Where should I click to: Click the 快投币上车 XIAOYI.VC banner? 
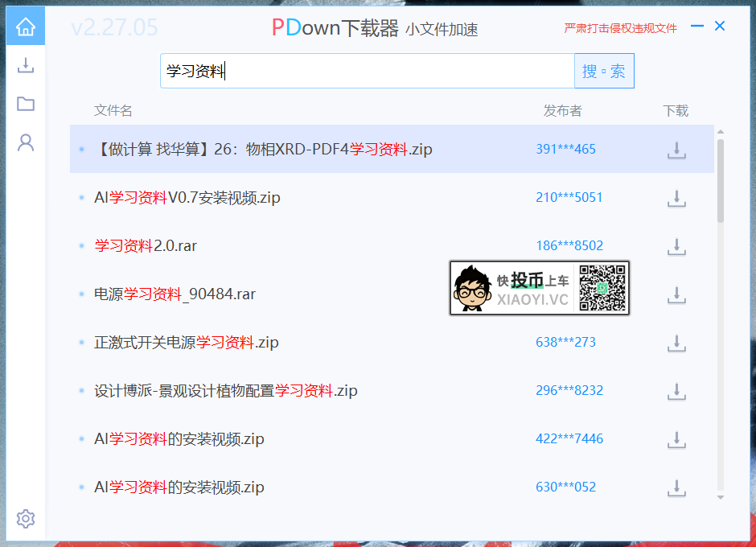click(x=540, y=288)
